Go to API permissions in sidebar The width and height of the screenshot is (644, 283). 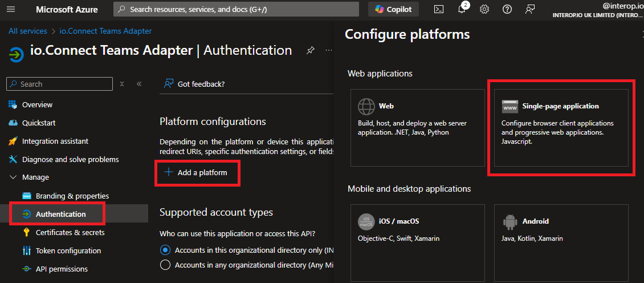click(x=62, y=269)
